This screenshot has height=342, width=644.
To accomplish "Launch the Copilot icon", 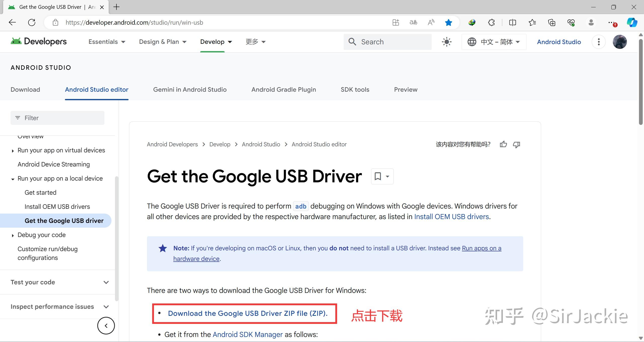I will 632,22.
